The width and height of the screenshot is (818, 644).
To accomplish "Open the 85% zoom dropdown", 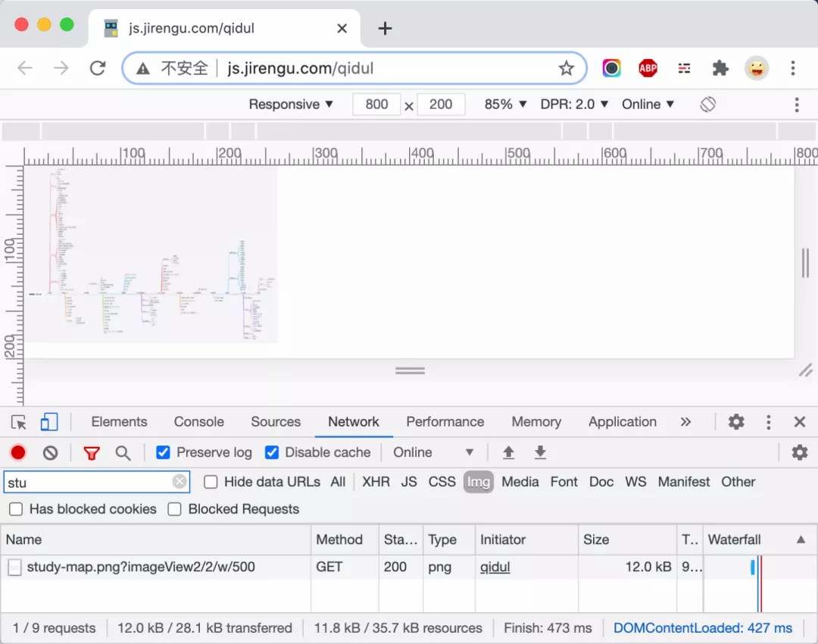I will [x=505, y=105].
